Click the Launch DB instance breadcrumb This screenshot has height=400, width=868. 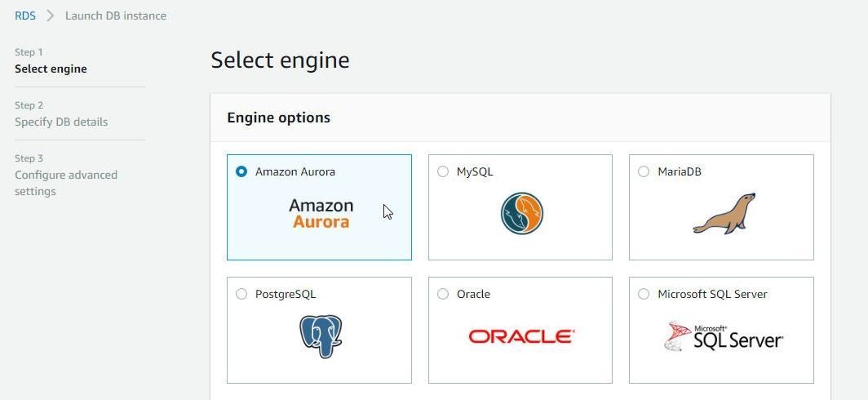tap(116, 16)
